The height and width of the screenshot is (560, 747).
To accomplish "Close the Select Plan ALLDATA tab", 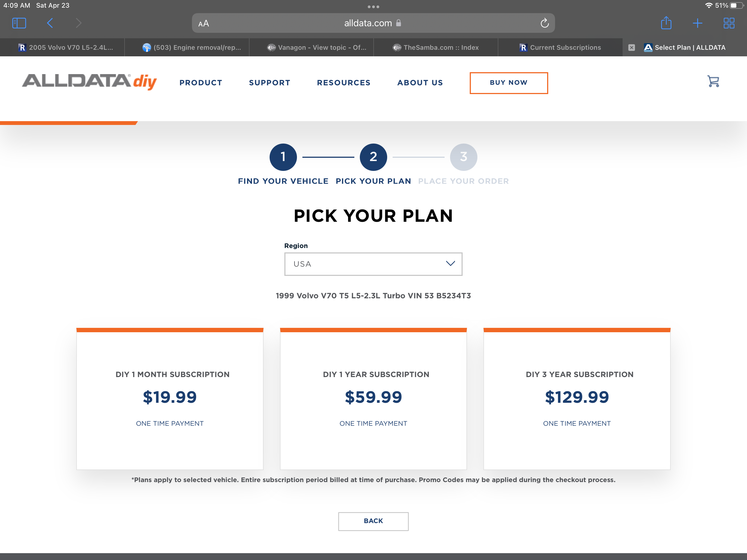I will coord(632,48).
